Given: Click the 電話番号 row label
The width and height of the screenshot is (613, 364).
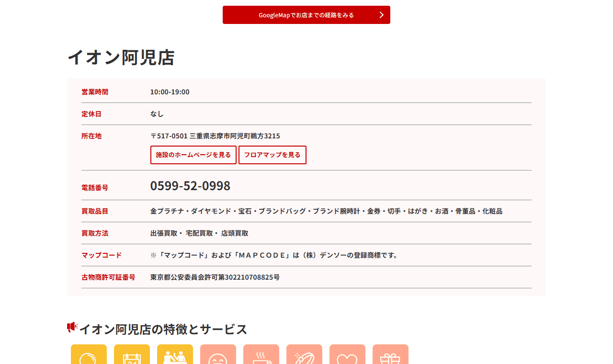Looking at the screenshot, I should (x=95, y=188).
